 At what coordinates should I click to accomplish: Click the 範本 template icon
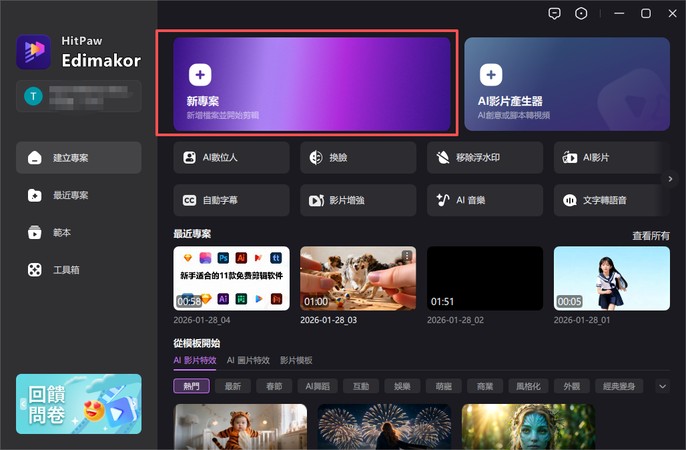[35, 232]
